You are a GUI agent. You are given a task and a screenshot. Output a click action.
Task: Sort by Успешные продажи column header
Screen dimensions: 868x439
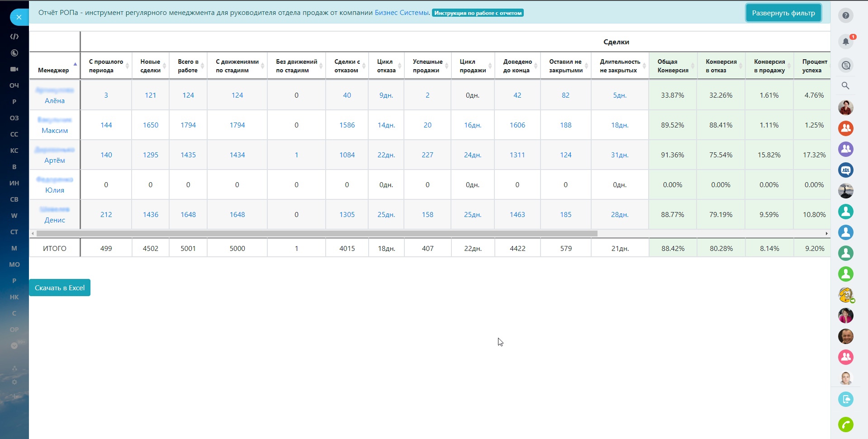(427, 66)
